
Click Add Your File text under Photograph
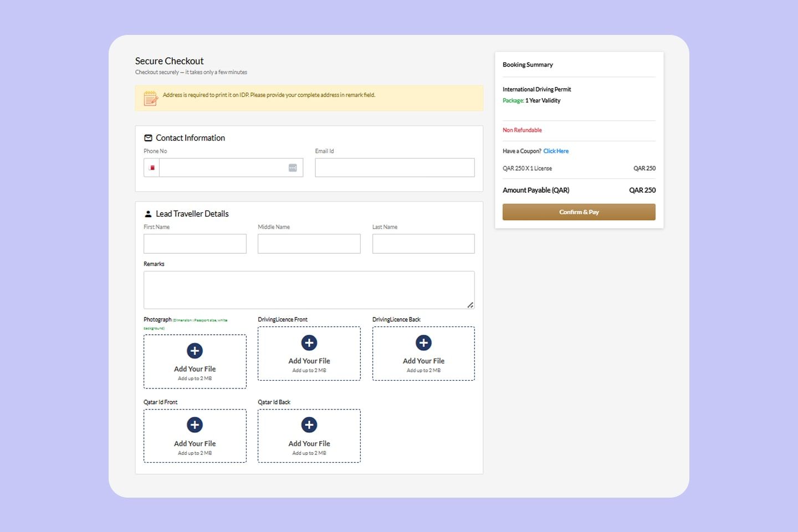(195, 369)
